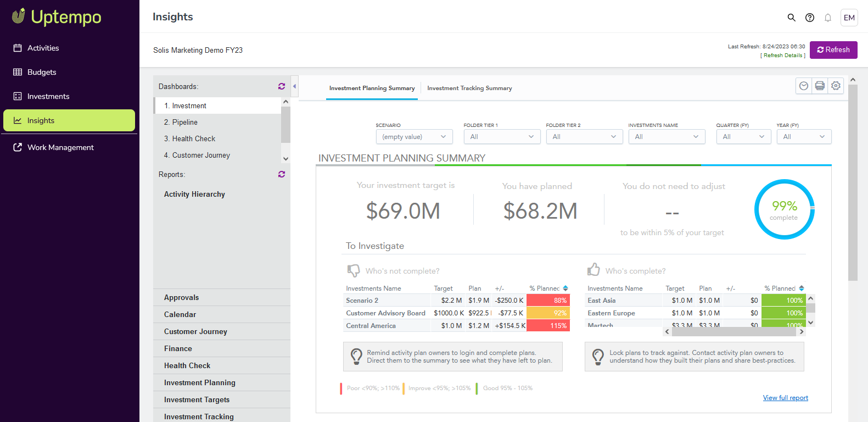Image resolution: width=868 pixels, height=422 pixels.
Task: Click the Who's complete table scroll-right arrow
Action: (x=802, y=331)
